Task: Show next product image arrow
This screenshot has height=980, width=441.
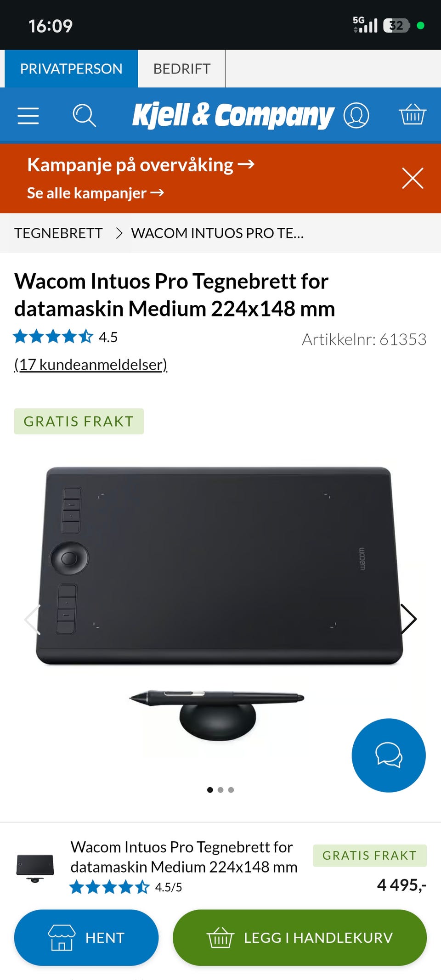Action: coord(408,619)
